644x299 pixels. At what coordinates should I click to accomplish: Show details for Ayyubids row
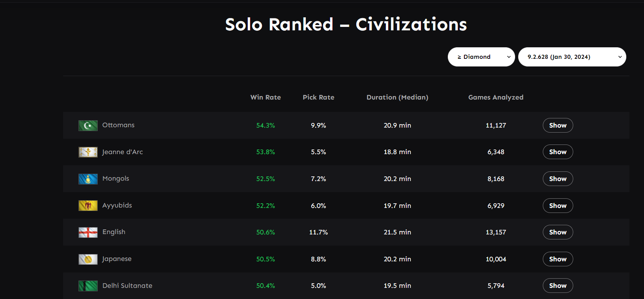coord(558,206)
